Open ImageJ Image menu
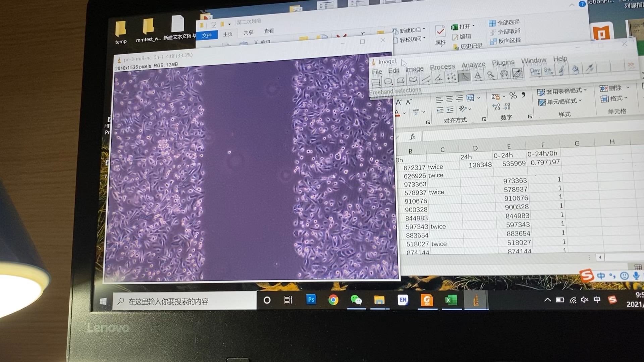 [x=415, y=69]
